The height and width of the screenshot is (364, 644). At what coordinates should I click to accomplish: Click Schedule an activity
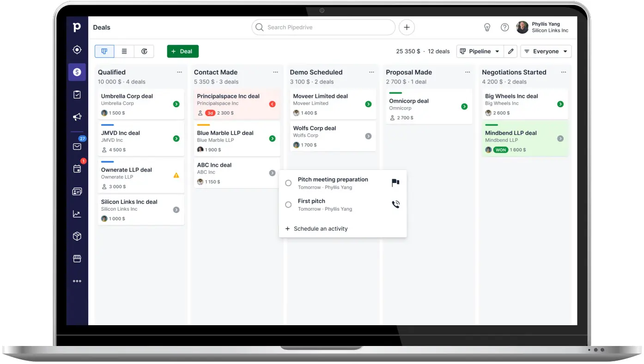(x=316, y=229)
